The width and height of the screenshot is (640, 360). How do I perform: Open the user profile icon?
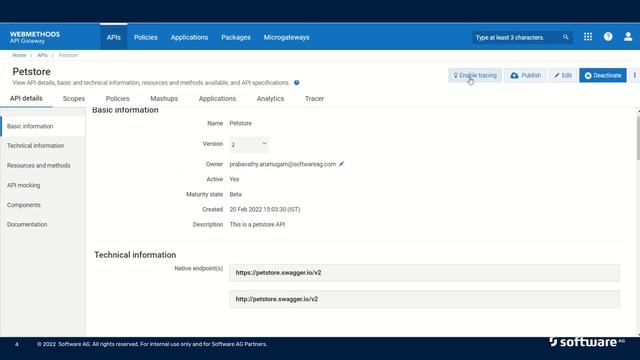pos(628,37)
